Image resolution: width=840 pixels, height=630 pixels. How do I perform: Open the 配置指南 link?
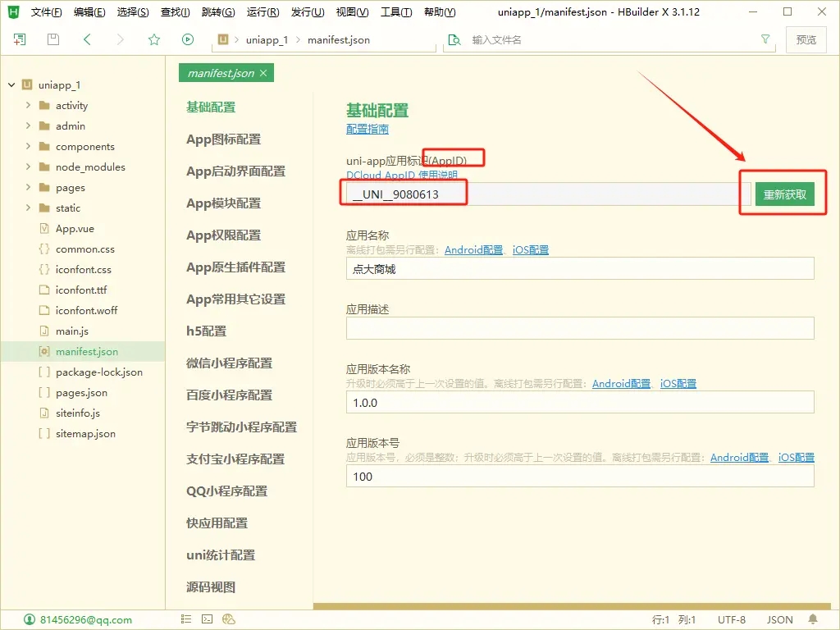tap(367, 129)
